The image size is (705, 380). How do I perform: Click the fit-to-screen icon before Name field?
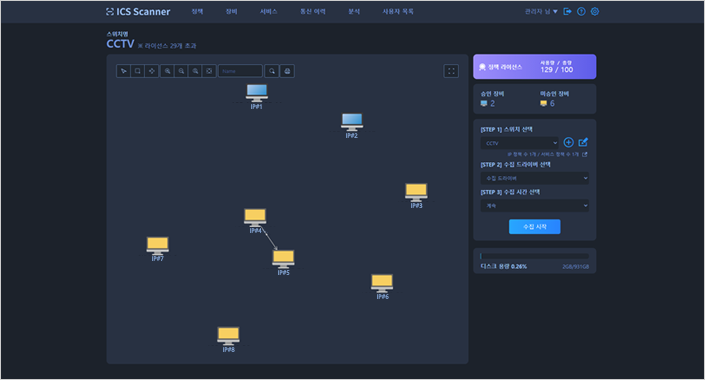coord(209,71)
